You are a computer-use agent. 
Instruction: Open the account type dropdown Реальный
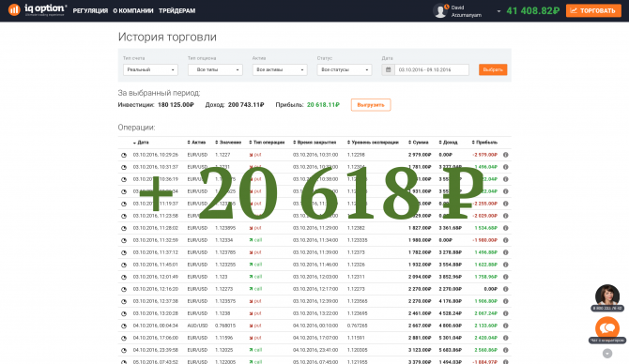[150, 69]
